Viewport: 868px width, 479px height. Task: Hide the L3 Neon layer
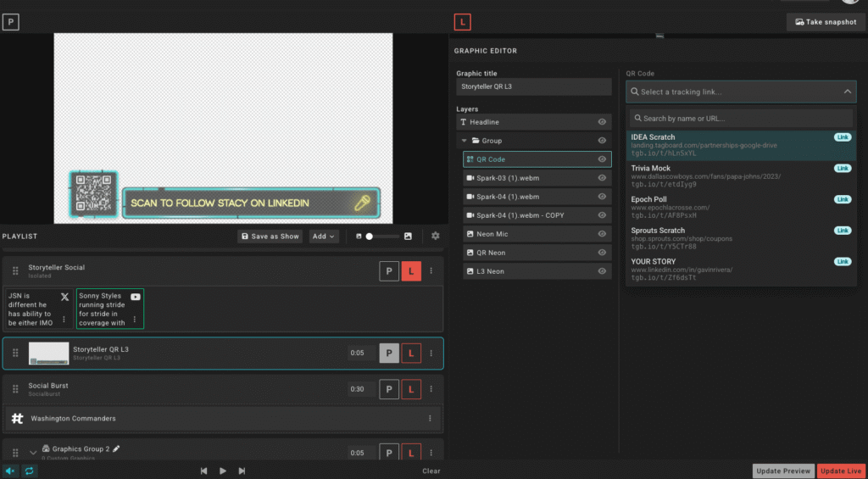tap(602, 271)
